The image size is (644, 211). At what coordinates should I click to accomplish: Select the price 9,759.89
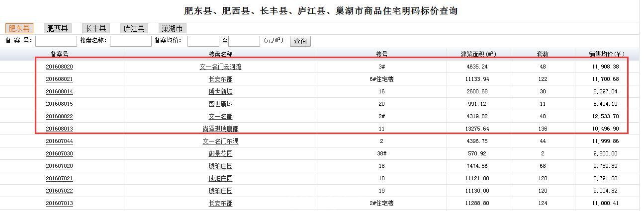(605, 166)
